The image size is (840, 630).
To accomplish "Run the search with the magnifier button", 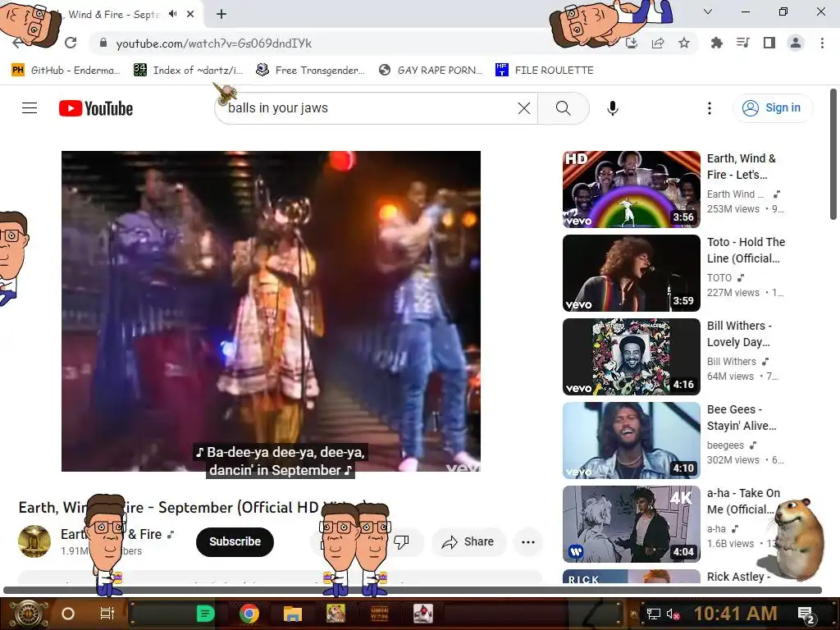I will click(x=563, y=108).
